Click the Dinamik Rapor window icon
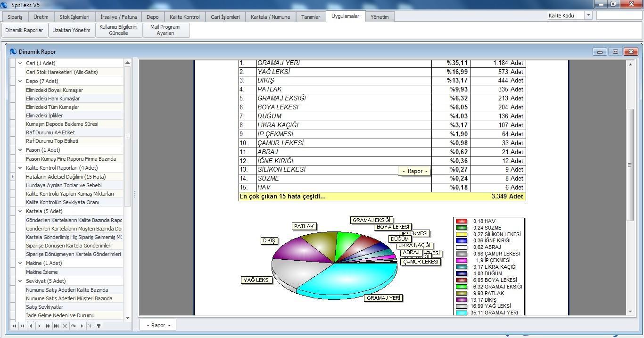The height and width of the screenshot is (338, 644). tap(13, 52)
